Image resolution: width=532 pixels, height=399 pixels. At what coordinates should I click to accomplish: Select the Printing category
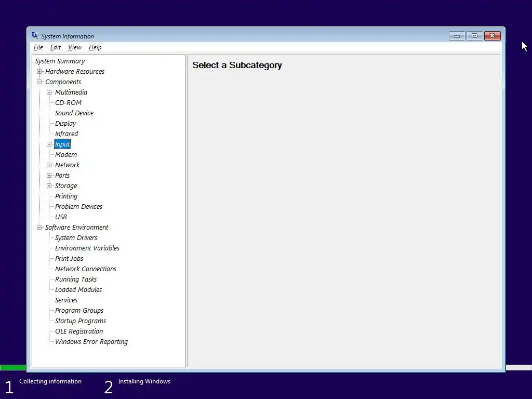(66, 196)
